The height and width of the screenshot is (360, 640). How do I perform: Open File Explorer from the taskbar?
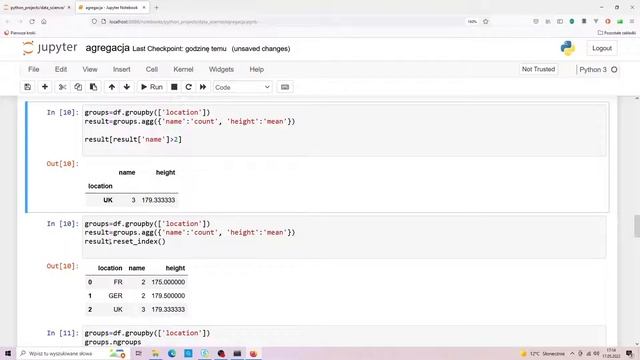click(x=155, y=353)
